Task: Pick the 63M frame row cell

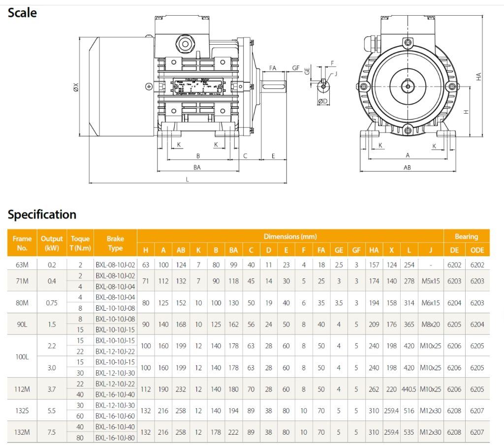Action: 22,265
